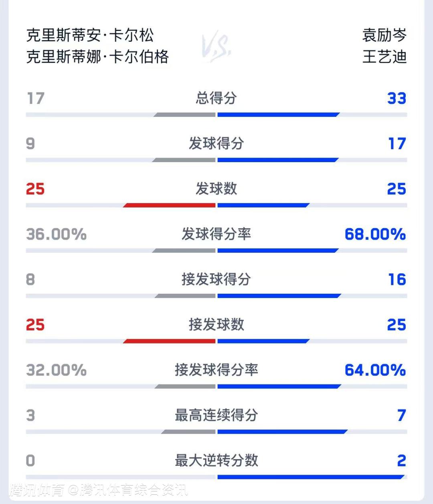Tap player name 袁励岑
433x504 pixels.
point(384,35)
